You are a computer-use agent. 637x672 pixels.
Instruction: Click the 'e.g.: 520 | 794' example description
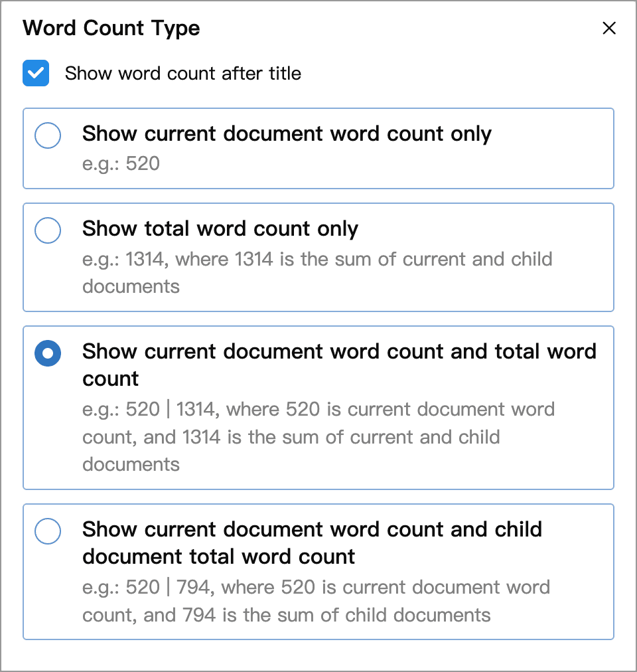(x=316, y=601)
